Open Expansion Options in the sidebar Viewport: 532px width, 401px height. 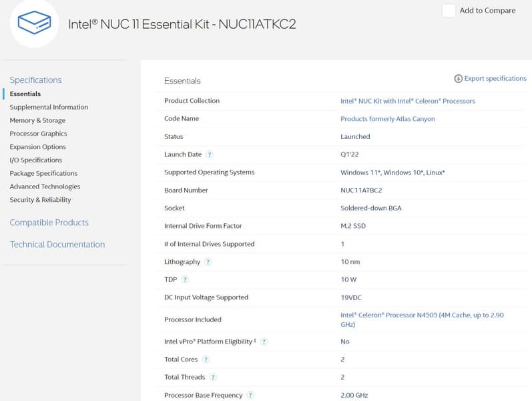pyautogui.click(x=37, y=147)
